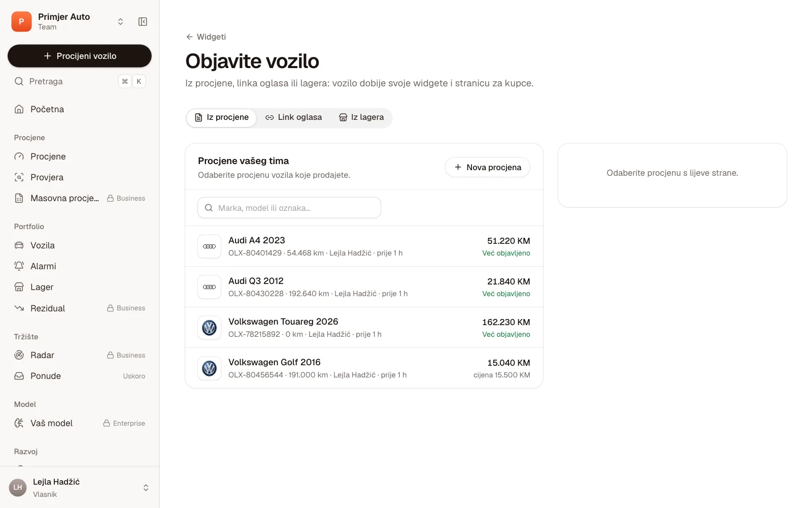Click the Početna house icon
This screenshot has width=812, height=508.
pos(19,109)
